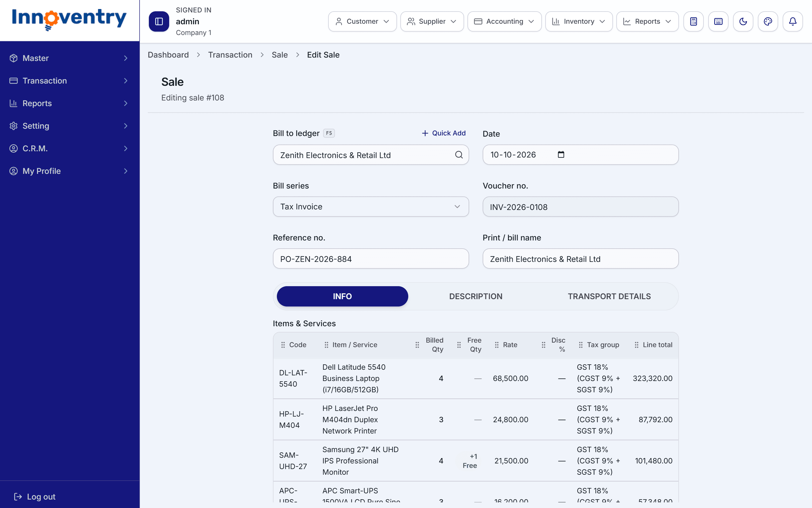The image size is (812, 508).
Task: Click the Print / bill name field
Action: (x=581, y=259)
